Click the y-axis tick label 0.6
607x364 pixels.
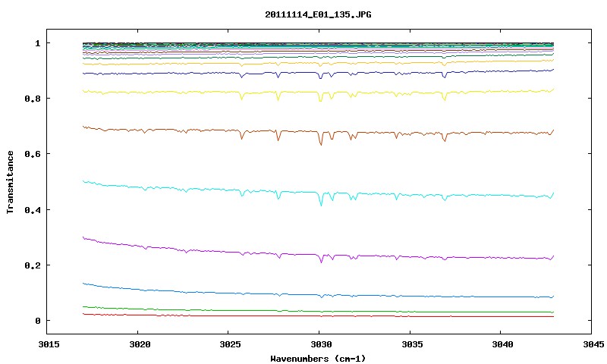click(x=33, y=154)
